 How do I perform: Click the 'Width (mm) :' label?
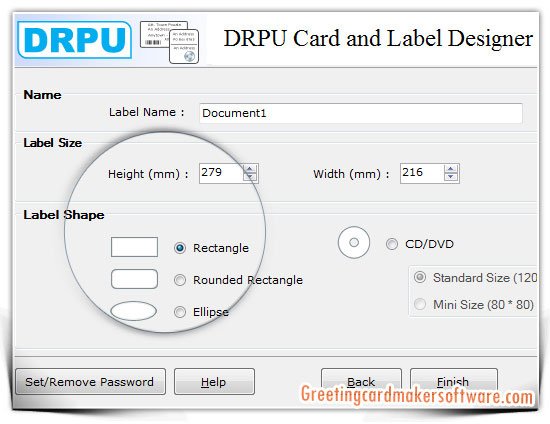point(351,174)
